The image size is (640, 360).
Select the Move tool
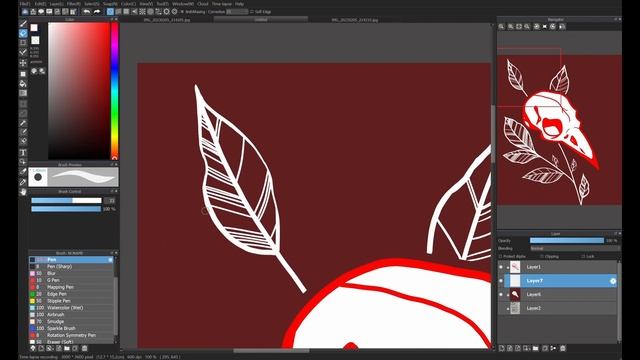(x=23, y=63)
